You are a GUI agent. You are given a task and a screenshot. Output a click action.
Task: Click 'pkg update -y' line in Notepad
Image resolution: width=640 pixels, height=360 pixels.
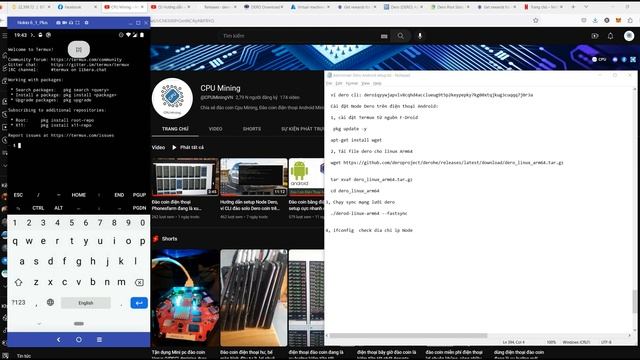350,129
